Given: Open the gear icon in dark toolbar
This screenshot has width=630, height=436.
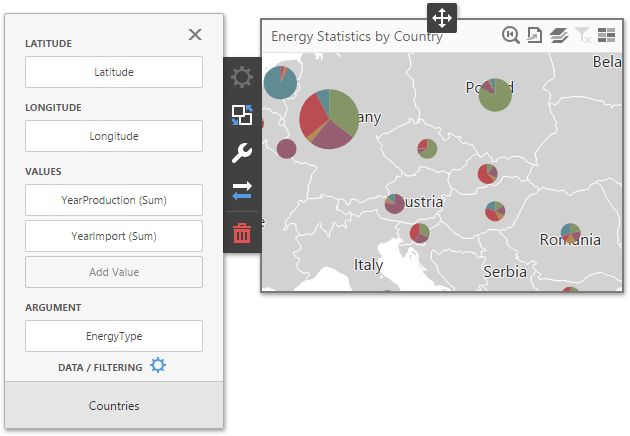Looking at the screenshot, I should point(242,77).
